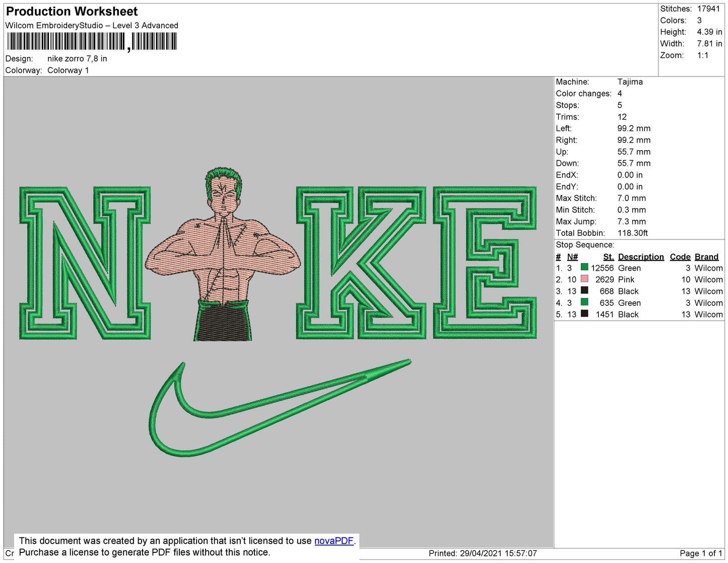728x563 pixels.
Task: Select the pink swatch in stop row 2
Action: 584,279
